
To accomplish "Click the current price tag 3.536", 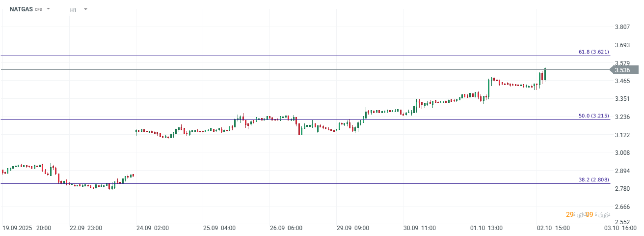I will (624, 70).
